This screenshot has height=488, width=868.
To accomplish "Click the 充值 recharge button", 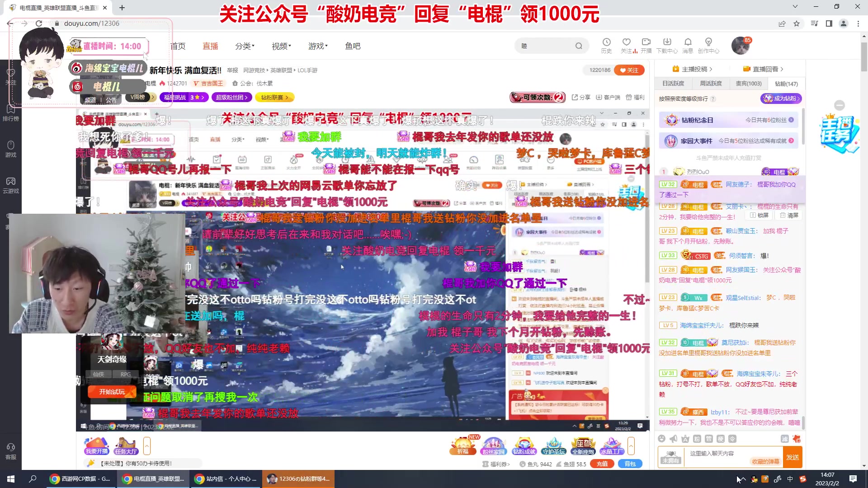I will coord(602,464).
